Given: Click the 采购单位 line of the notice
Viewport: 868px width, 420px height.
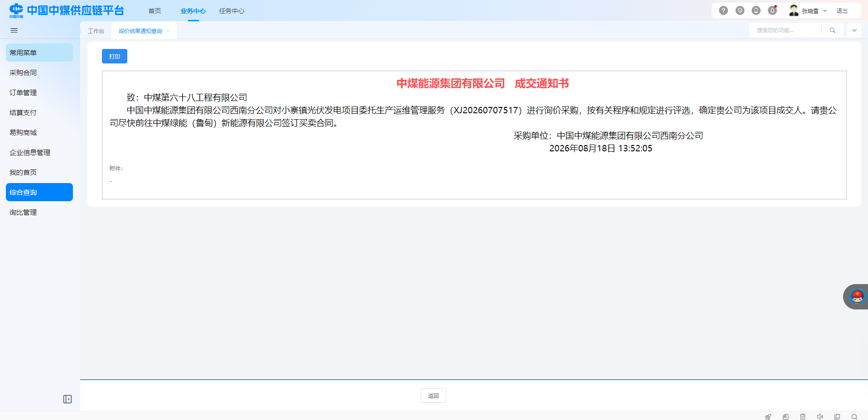Looking at the screenshot, I should coord(608,135).
